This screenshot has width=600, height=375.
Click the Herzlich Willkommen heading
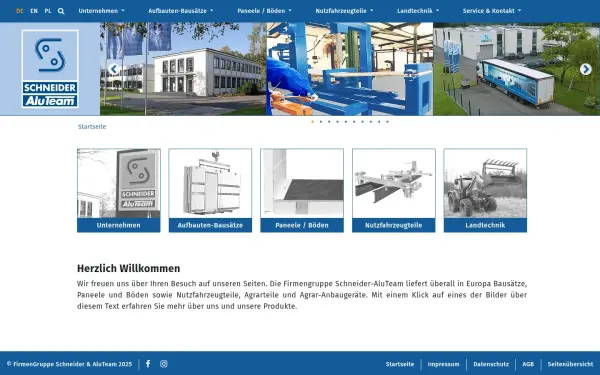point(129,268)
